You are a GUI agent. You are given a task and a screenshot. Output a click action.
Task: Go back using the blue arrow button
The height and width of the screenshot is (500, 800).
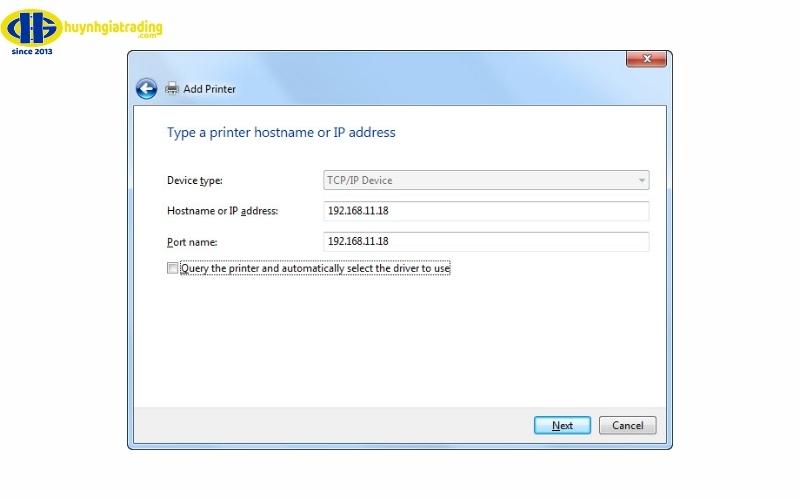point(146,89)
